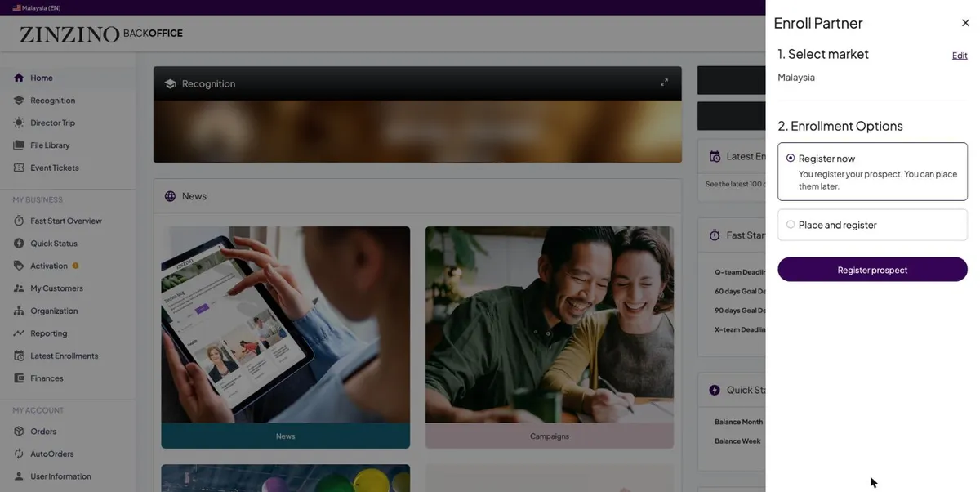The height and width of the screenshot is (492, 980).
Task: Open the News card with tablet photo
Action: tap(285, 337)
